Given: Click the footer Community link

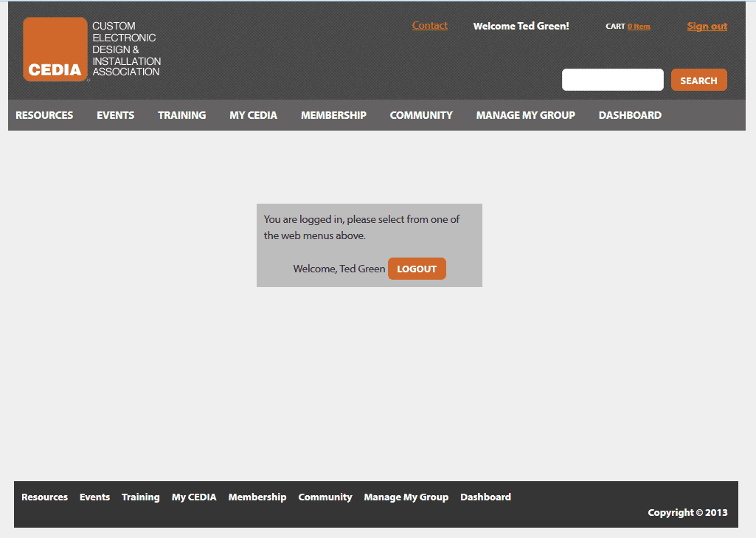Looking at the screenshot, I should (325, 497).
